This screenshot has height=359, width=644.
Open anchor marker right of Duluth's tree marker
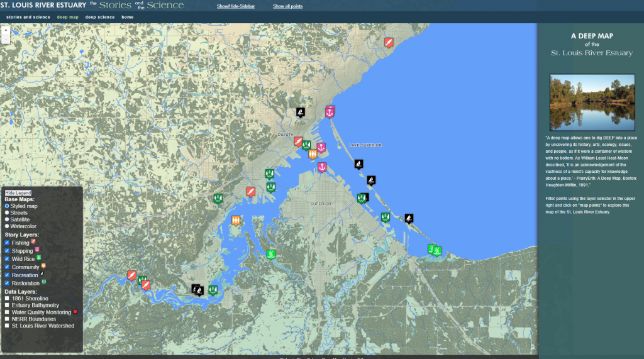(x=321, y=148)
